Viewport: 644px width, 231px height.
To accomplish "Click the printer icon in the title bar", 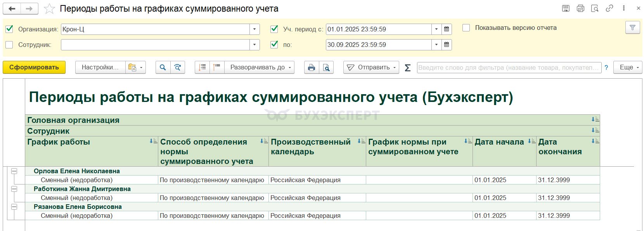I will pyautogui.click(x=580, y=8).
